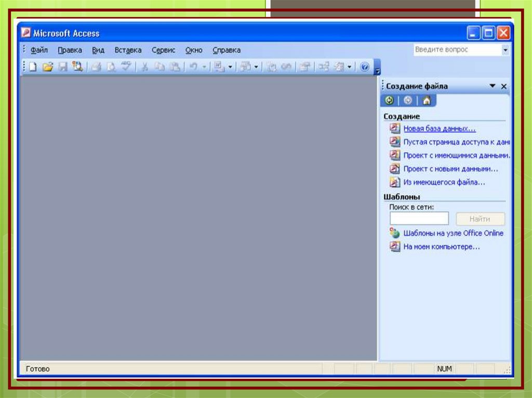Click the Cut scissors icon
Image resolution: width=532 pixels, height=398 pixels.
(145, 67)
